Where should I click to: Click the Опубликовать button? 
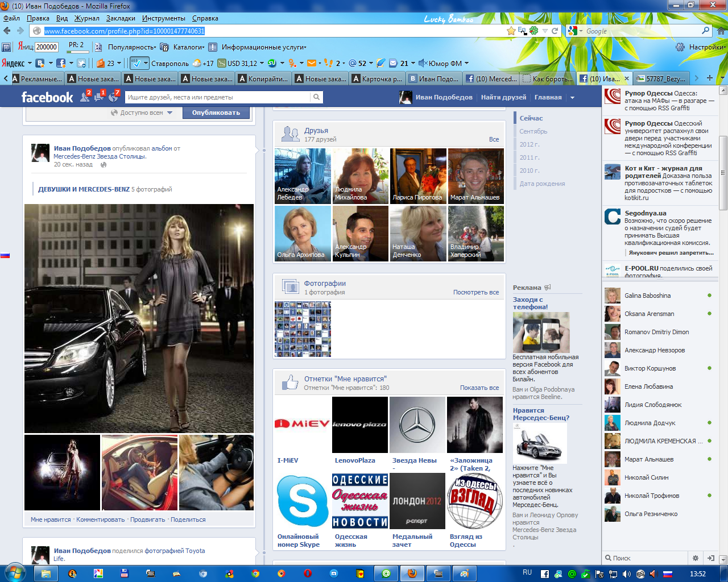[x=216, y=113]
